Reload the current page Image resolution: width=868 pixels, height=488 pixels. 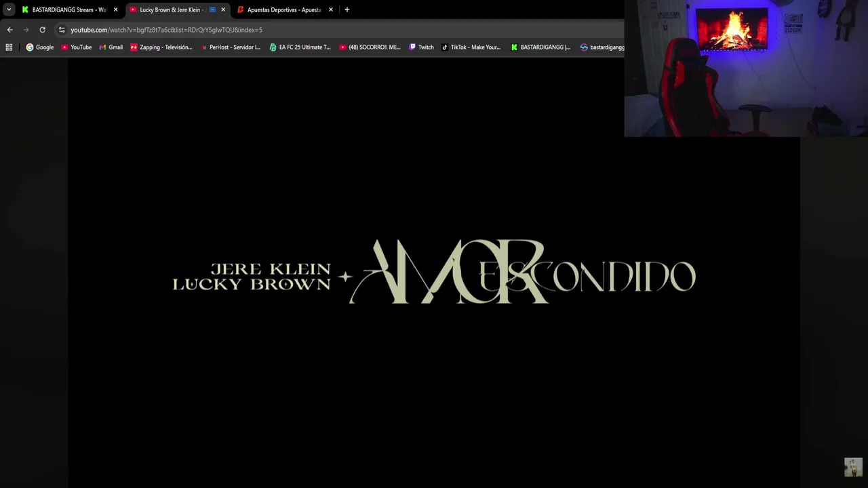pos(42,30)
